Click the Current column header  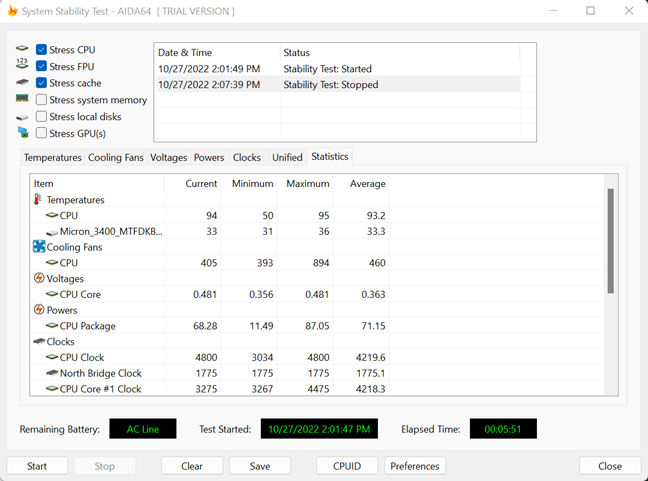pos(193,183)
